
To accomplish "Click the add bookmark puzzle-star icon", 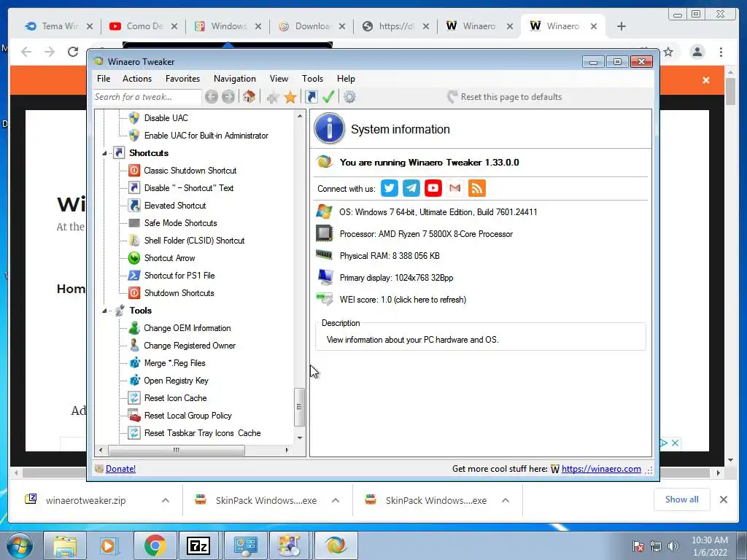I will click(x=273, y=97).
